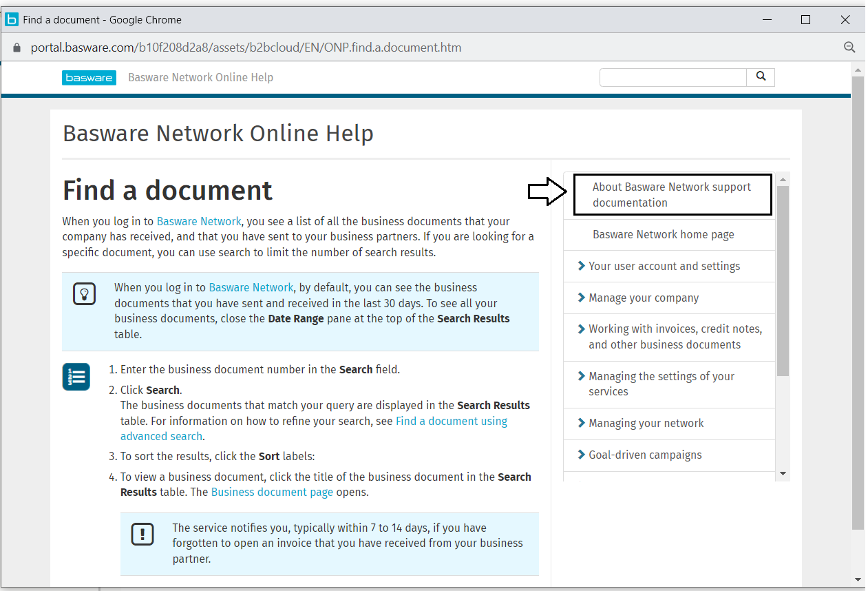
Task: Click the magnifier search button in header
Action: pos(761,77)
